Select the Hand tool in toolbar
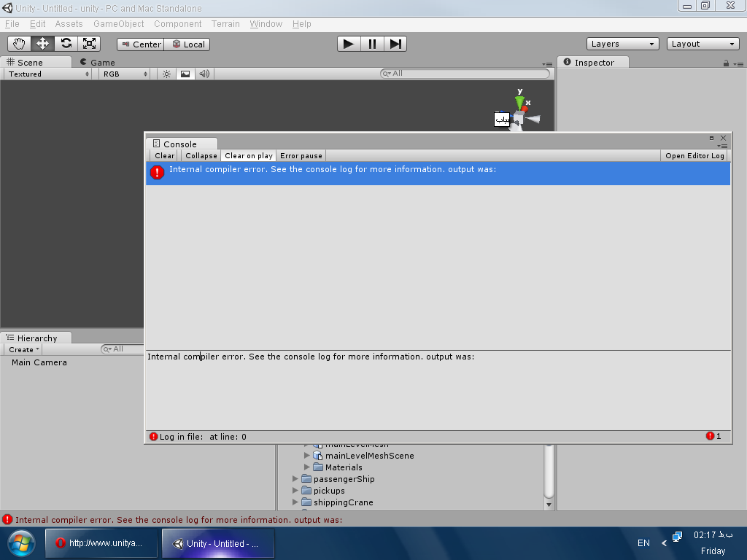This screenshot has width=747, height=560. pos(19,44)
